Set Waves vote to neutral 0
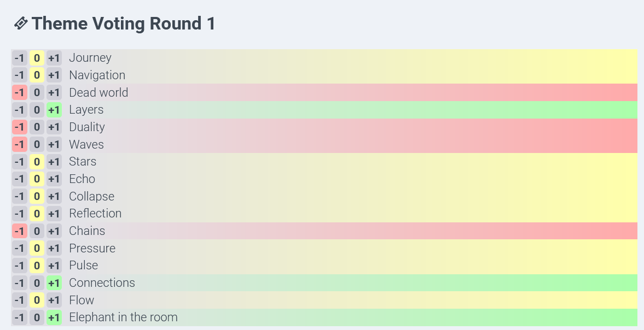 point(37,145)
